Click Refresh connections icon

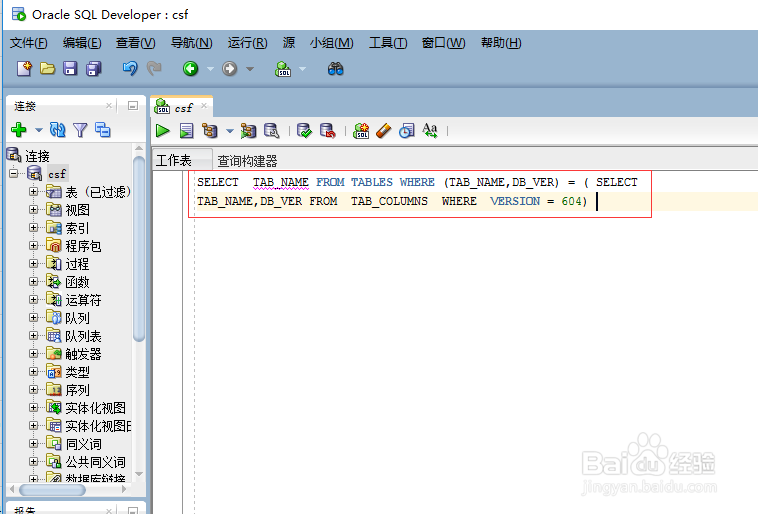pyautogui.click(x=58, y=130)
